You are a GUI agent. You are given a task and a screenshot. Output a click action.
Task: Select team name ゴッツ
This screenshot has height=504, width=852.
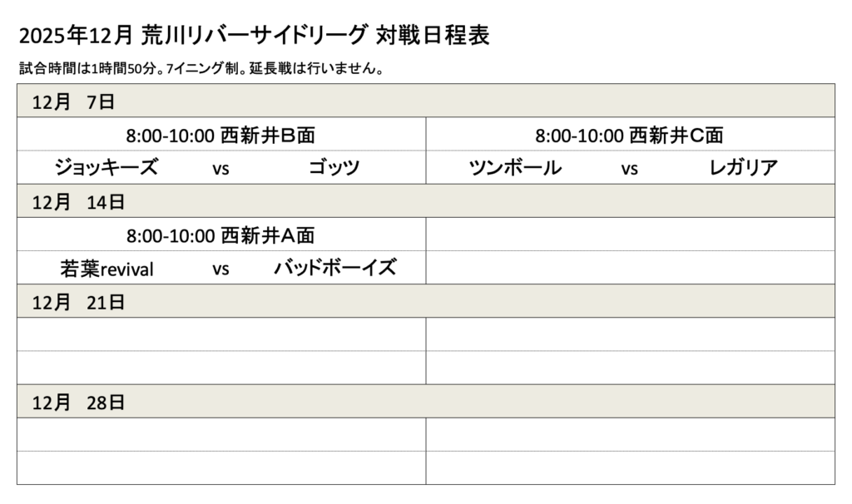click(x=334, y=168)
